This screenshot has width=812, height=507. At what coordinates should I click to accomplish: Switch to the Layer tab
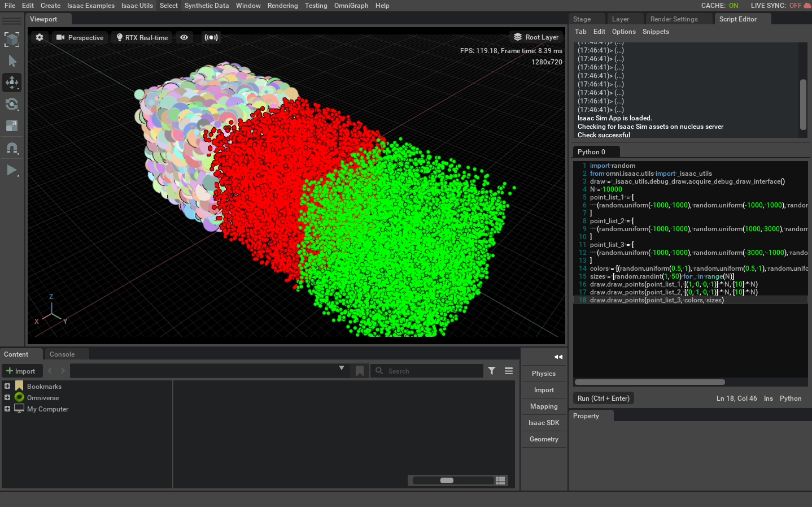coord(621,19)
